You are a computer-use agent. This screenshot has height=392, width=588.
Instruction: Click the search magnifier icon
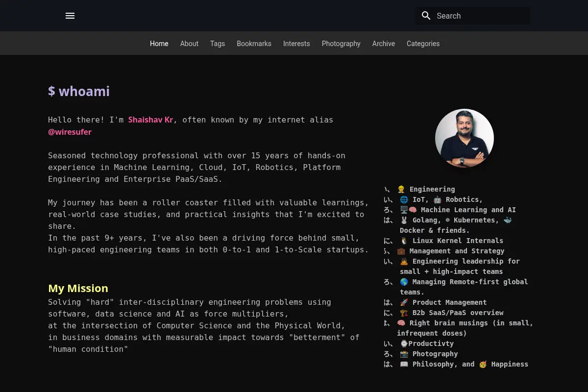point(426,16)
